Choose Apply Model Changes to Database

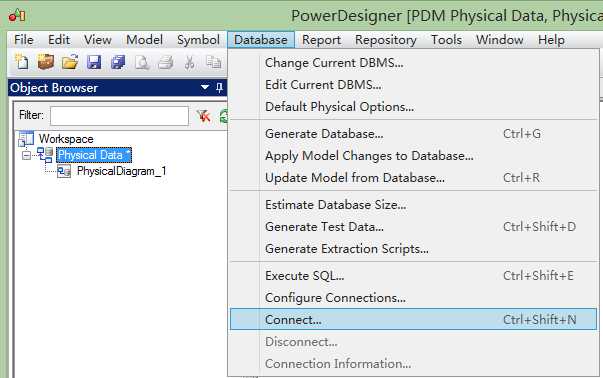point(413,156)
